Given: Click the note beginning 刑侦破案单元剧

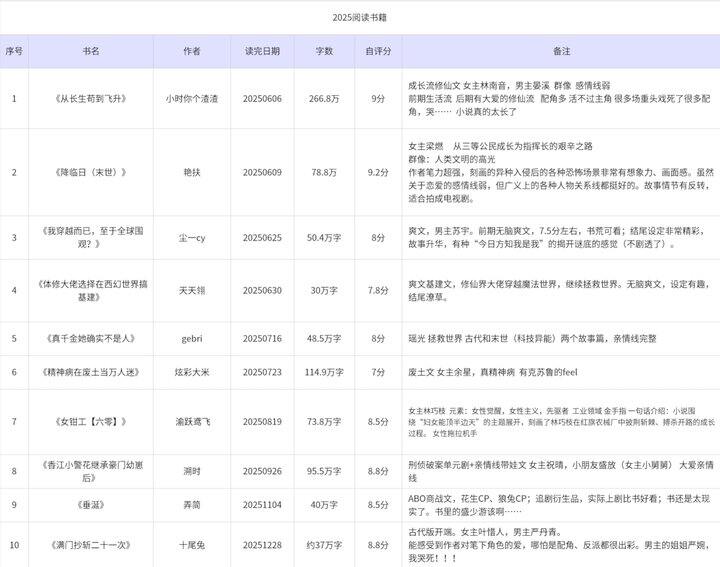Looking at the screenshot, I should point(561,472).
